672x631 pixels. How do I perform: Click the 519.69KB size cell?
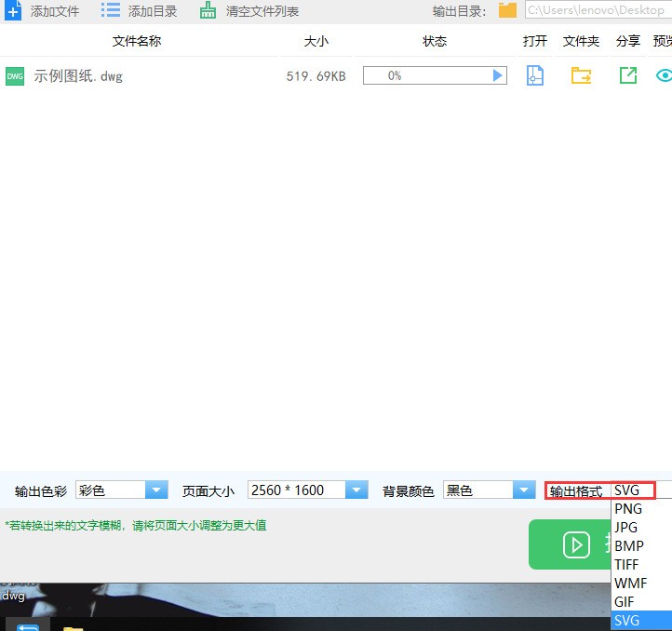pos(316,76)
